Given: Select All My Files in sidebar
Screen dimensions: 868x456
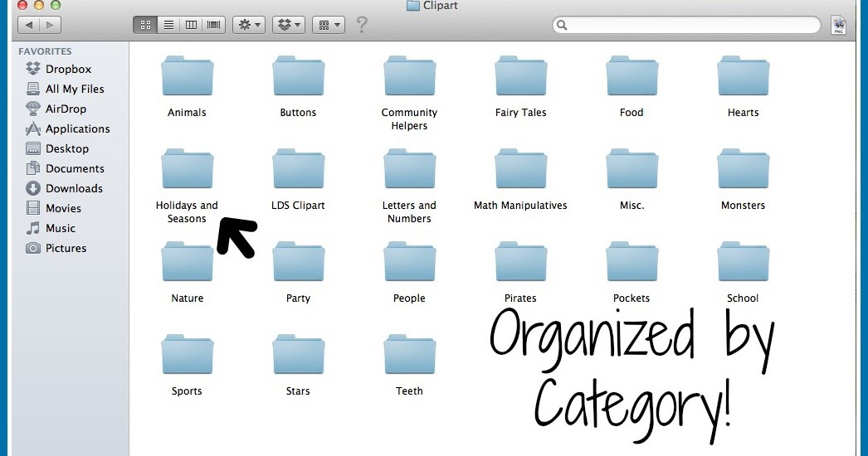Looking at the screenshot, I should tap(66, 89).
